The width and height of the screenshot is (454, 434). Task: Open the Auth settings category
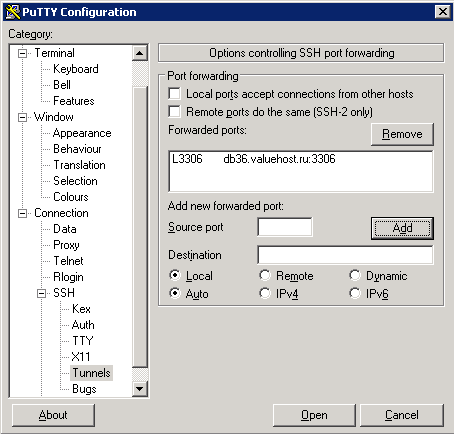pos(83,325)
